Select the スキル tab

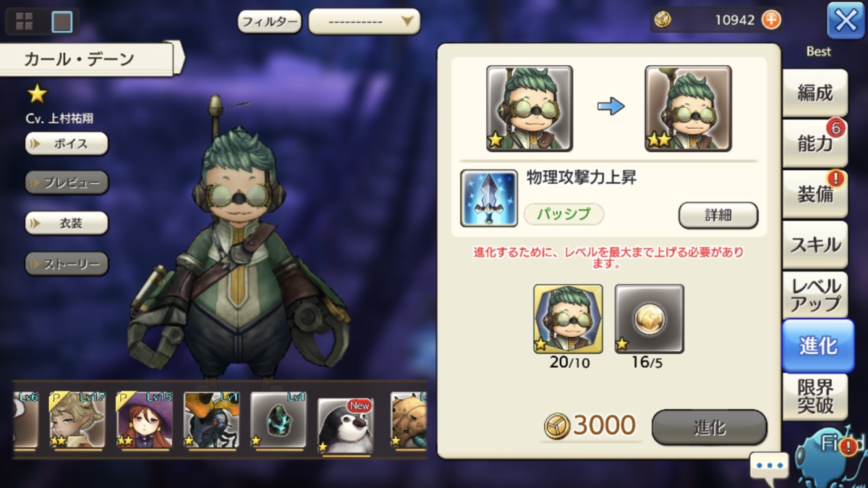(815, 245)
